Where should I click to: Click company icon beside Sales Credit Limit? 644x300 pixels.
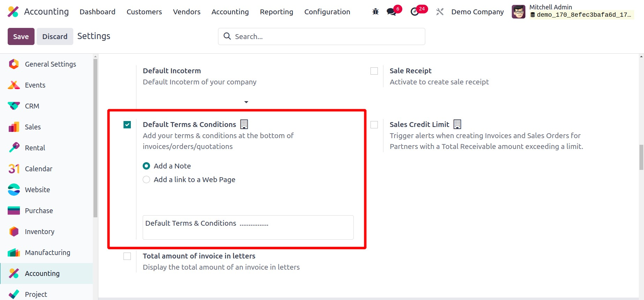[457, 124]
